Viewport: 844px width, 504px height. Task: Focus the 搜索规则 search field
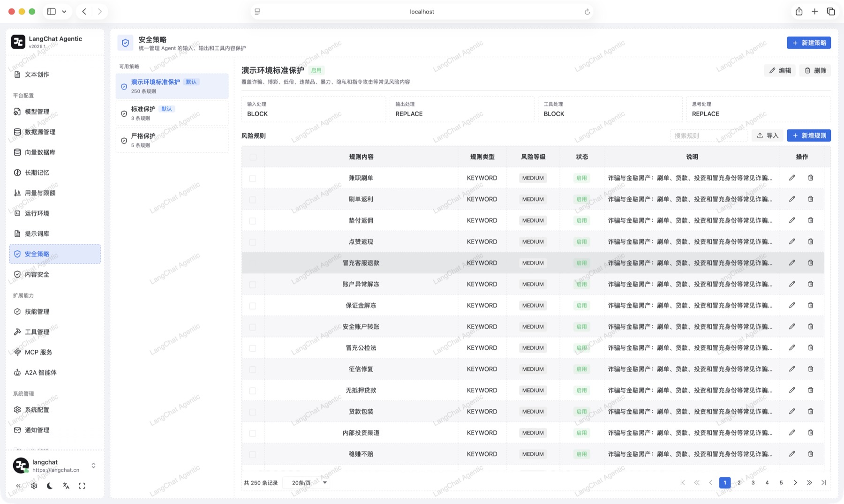(708, 135)
